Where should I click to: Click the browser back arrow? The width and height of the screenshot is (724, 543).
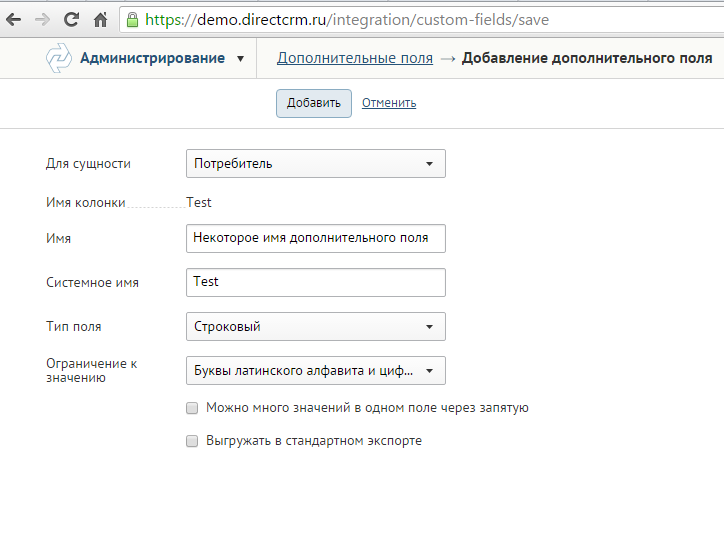(14, 19)
